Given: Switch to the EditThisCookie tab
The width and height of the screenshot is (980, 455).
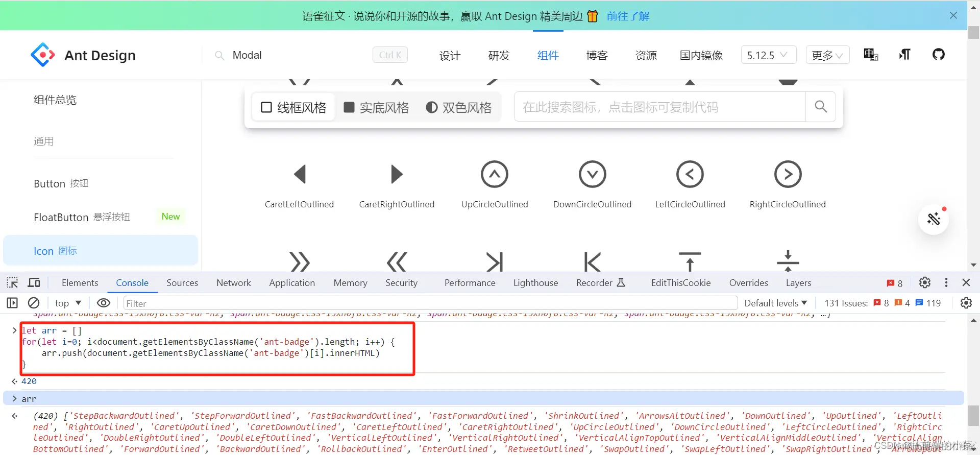Looking at the screenshot, I should [681, 282].
